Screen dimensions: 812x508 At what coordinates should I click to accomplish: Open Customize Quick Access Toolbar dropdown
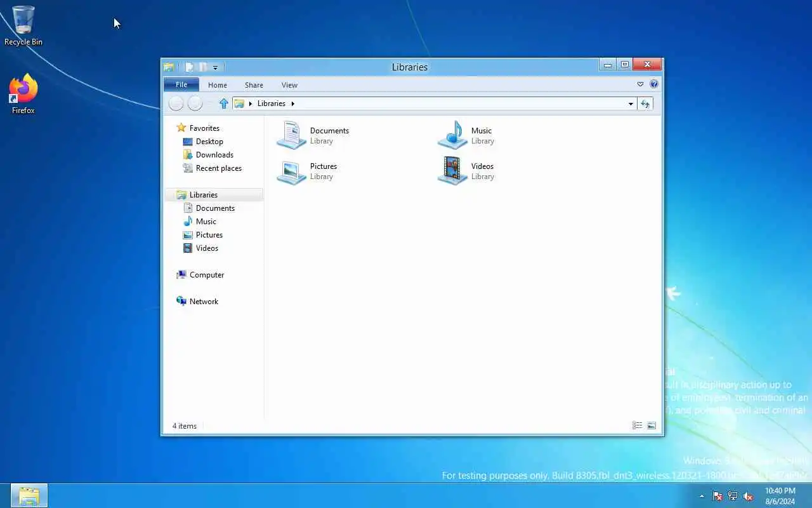[216, 67]
